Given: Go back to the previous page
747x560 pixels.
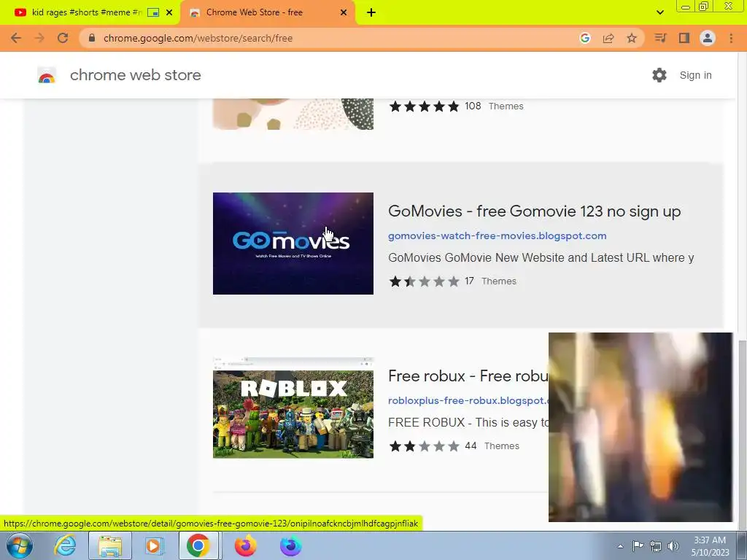Looking at the screenshot, I should click(x=16, y=38).
